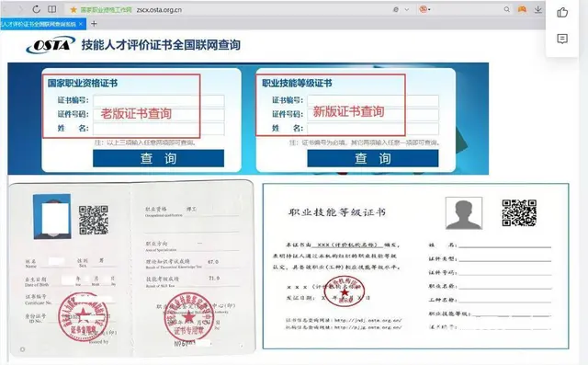The image size is (588, 365).
Task: Click the thumbs-up like icon
Action: [562, 12]
